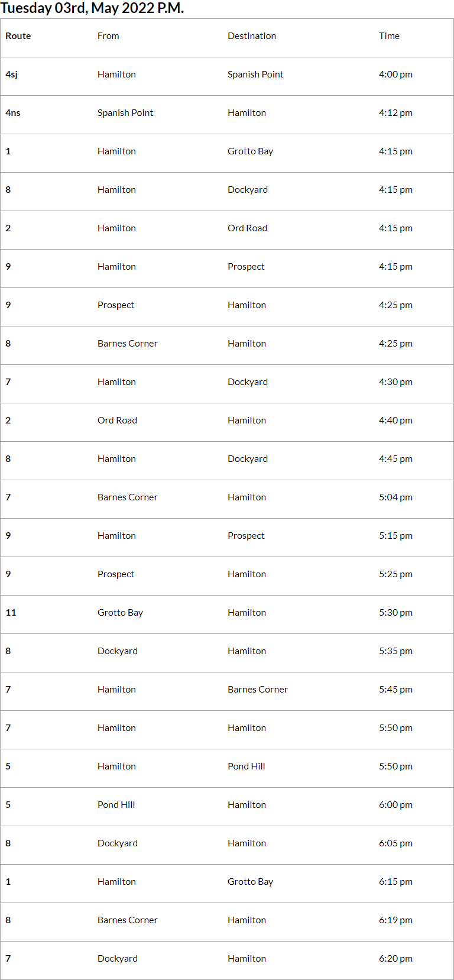Select the Tuesday 03rd, May 2022 heading

(92, 8)
